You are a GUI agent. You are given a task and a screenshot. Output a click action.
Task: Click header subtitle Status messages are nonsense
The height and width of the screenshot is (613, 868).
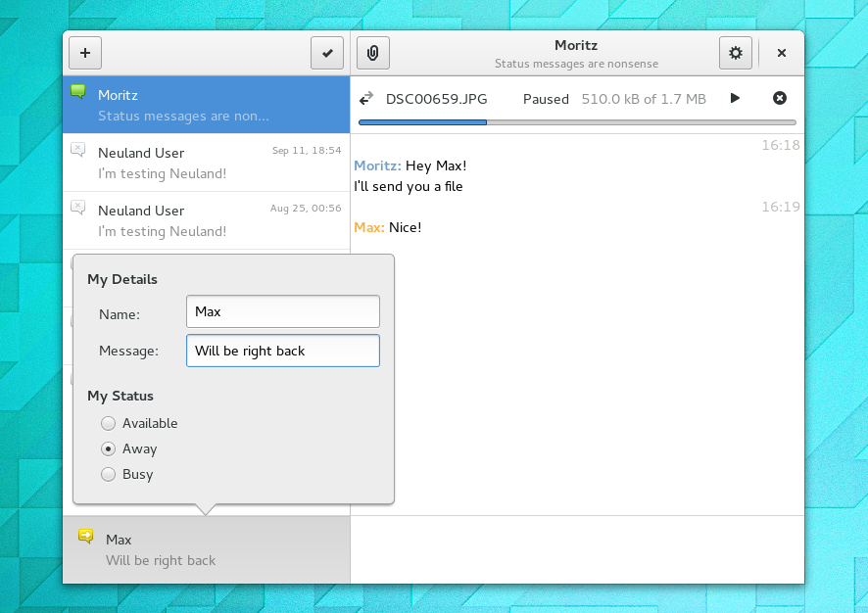576,64
